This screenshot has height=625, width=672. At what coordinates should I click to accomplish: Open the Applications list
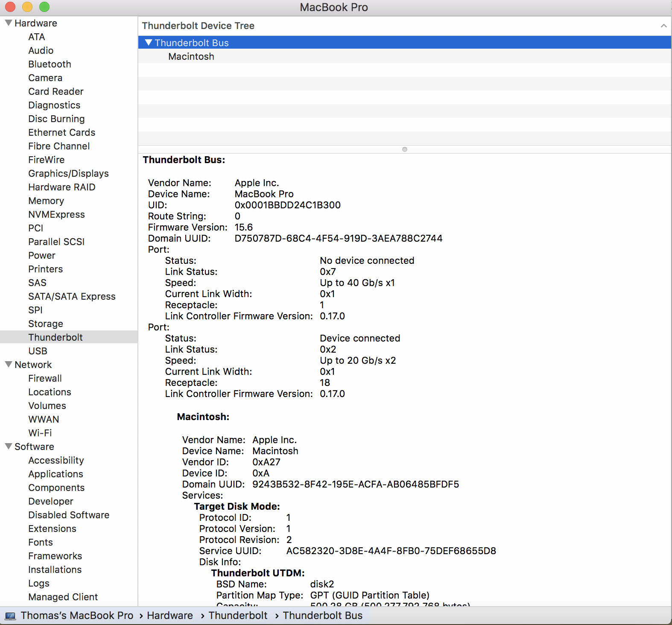click(x=56, y=474)
